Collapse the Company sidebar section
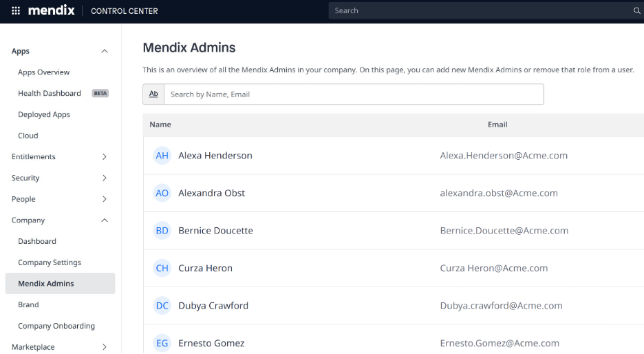644x354 pixels. point(105,220)
